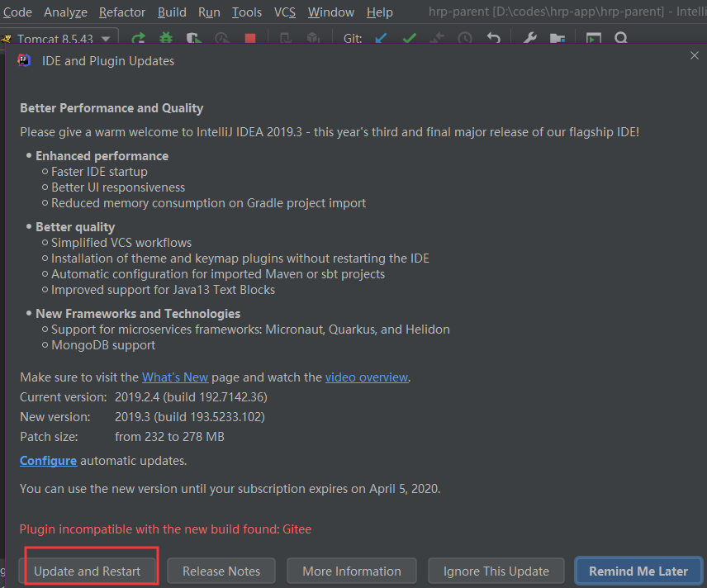Click the 'Plugin incompatible' Gitee warning text
707x588 pixels.
(165, 529)
